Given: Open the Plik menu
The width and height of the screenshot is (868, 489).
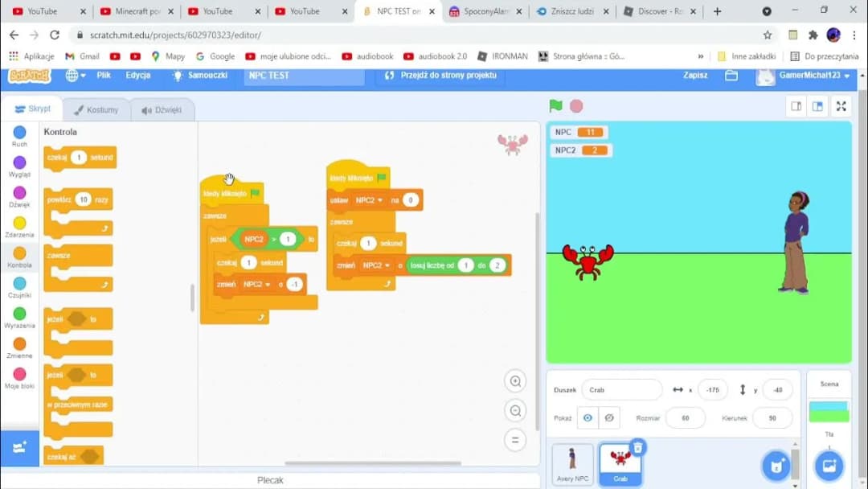Looking at the screenshot, I should point(104,75).
